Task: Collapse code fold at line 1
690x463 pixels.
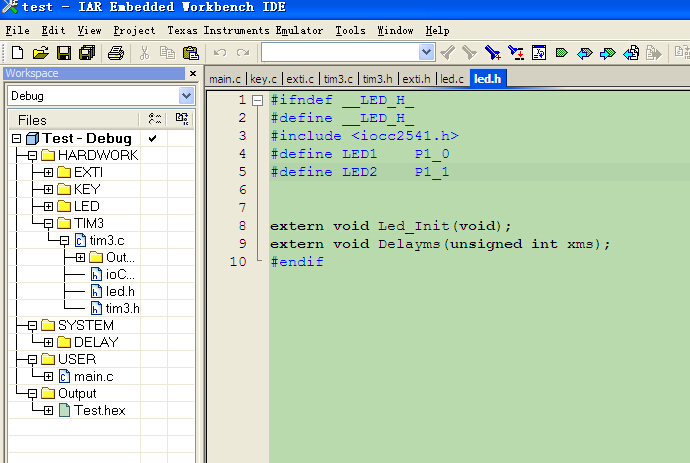Action: click(257, 101)
